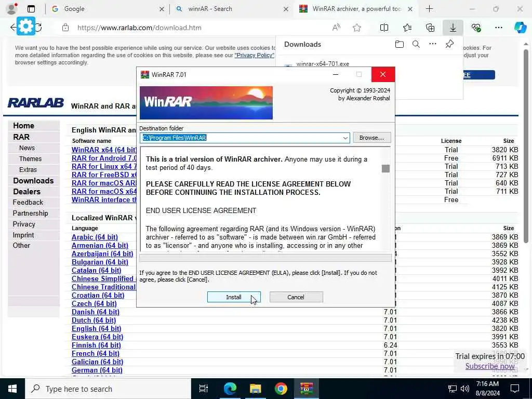Click the WinRAR installer taskbar icon
This screenshot has height=399, width=532.
point(307,389)
